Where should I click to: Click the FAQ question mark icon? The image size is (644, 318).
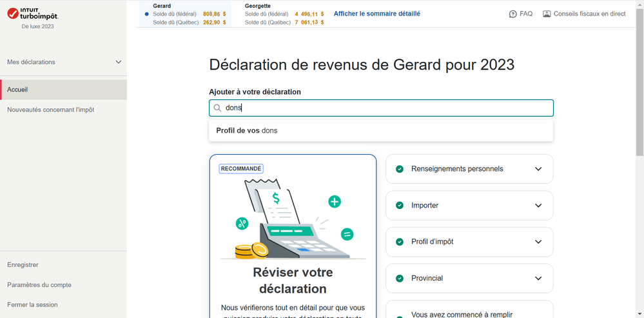pyautogui.click(x=513, y=14)
